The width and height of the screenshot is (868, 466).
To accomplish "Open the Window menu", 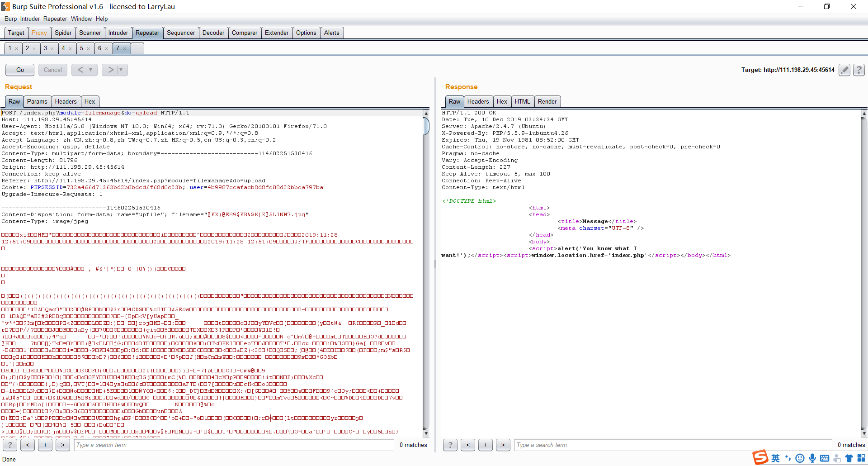I will click(81, 19).
